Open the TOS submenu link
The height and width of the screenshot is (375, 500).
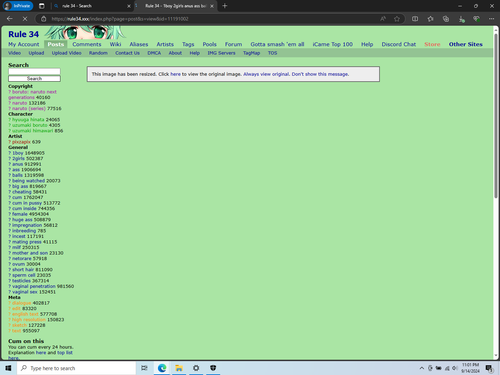[x=272, y=53]
